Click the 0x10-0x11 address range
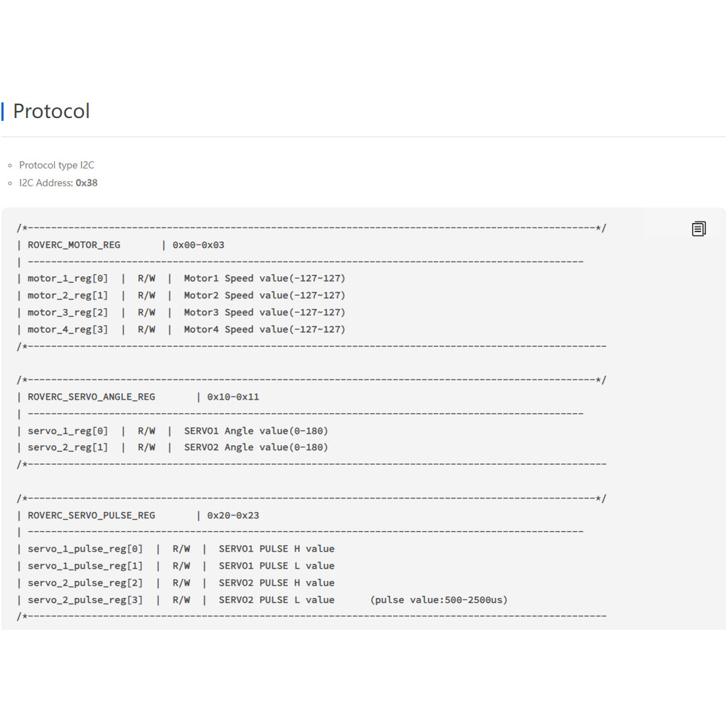 tap(233, 397)
